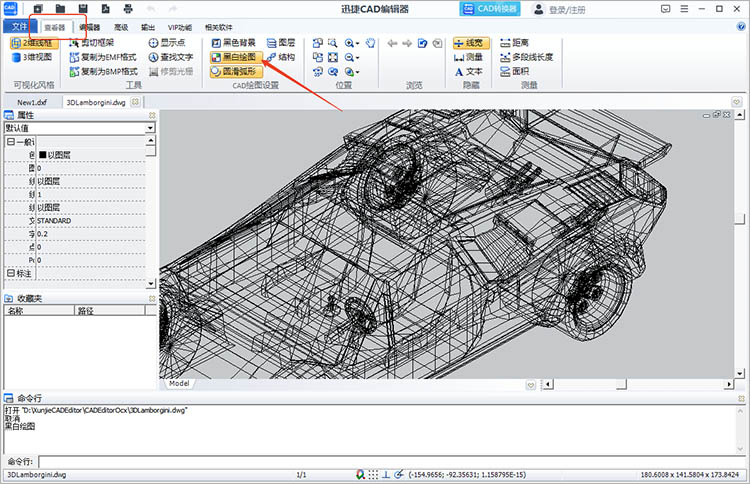
Task: Click 复制为BMP格式 copy tool
Action: coord(103,72)
